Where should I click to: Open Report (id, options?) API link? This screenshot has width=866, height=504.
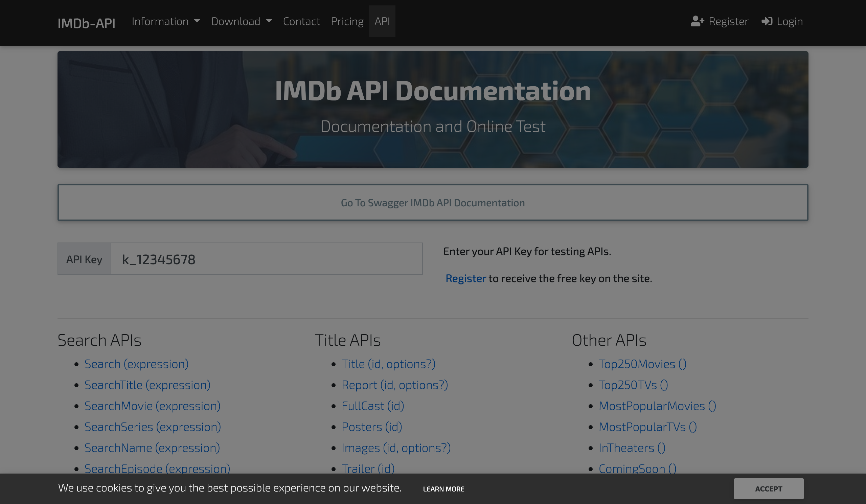[395, 385]
